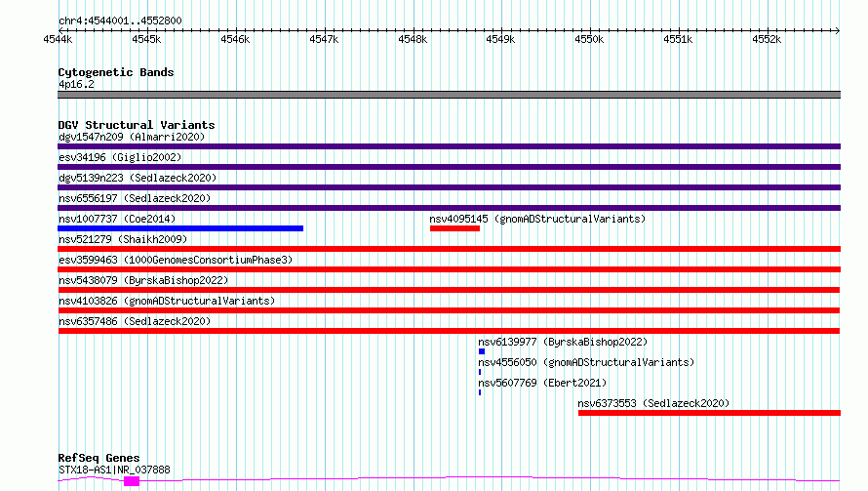Click the purple esv34196 variant bar
868x491 pixels.
pos(449,167)
